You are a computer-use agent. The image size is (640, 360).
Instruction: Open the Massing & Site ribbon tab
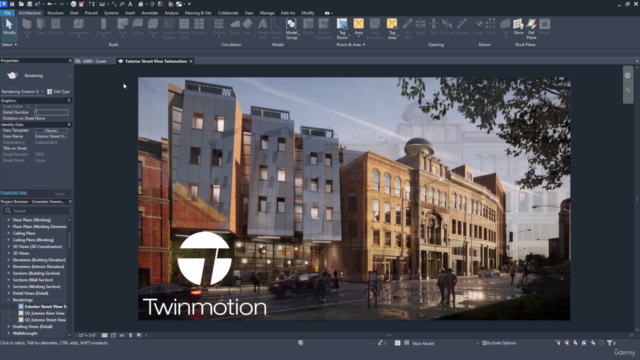(198, 13)
